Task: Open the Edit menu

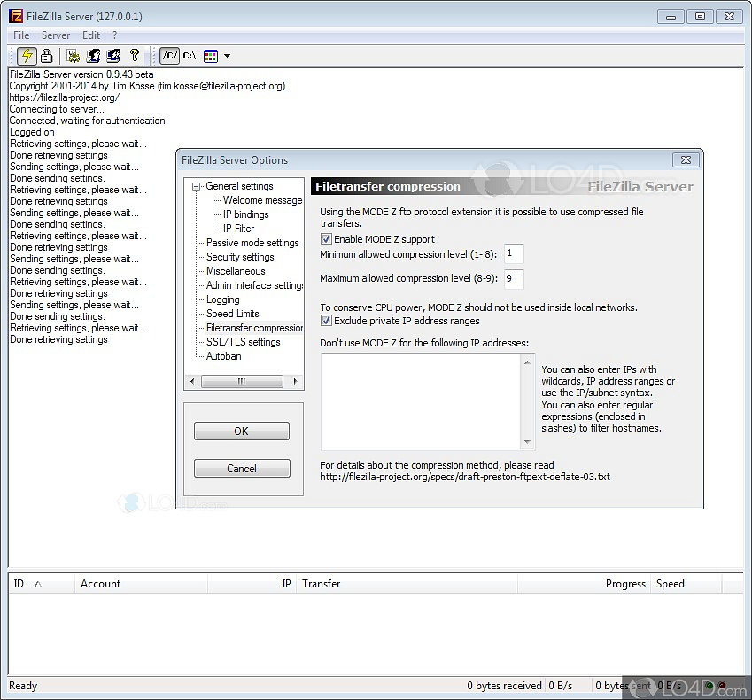Action: [x=91, y=35]
